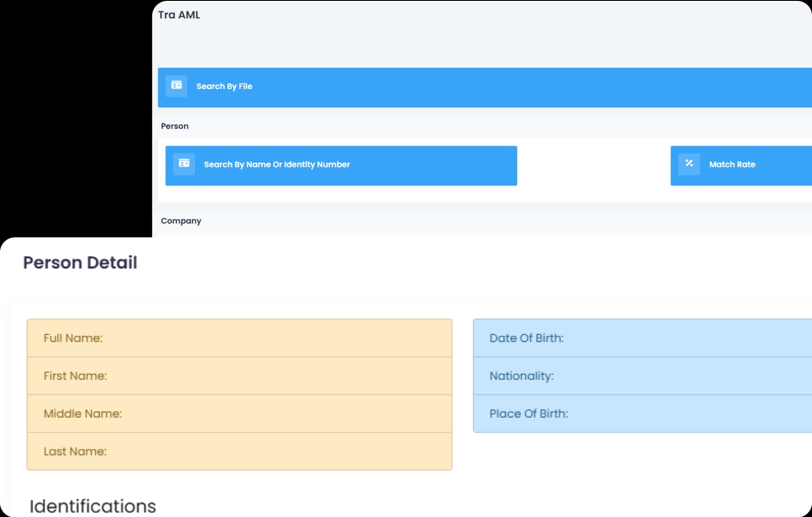
Task: Click the Place Of Birth row
Action: click(x=641, y=414)
